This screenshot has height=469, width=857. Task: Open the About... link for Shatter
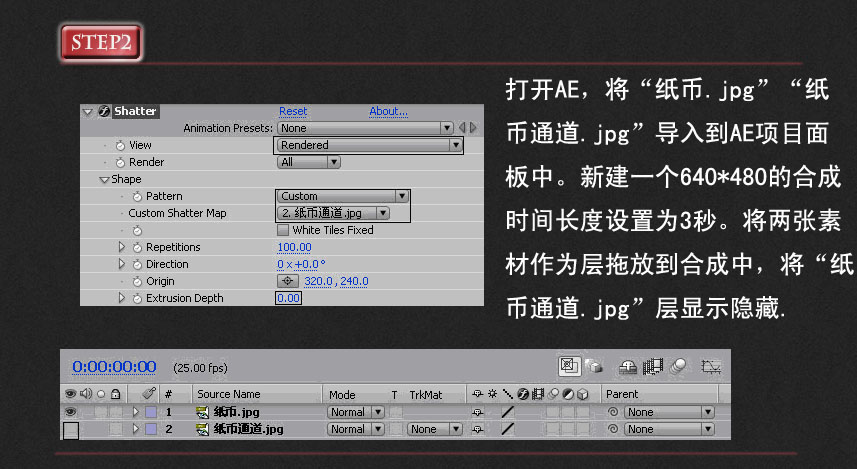click(x=388, y=111)
